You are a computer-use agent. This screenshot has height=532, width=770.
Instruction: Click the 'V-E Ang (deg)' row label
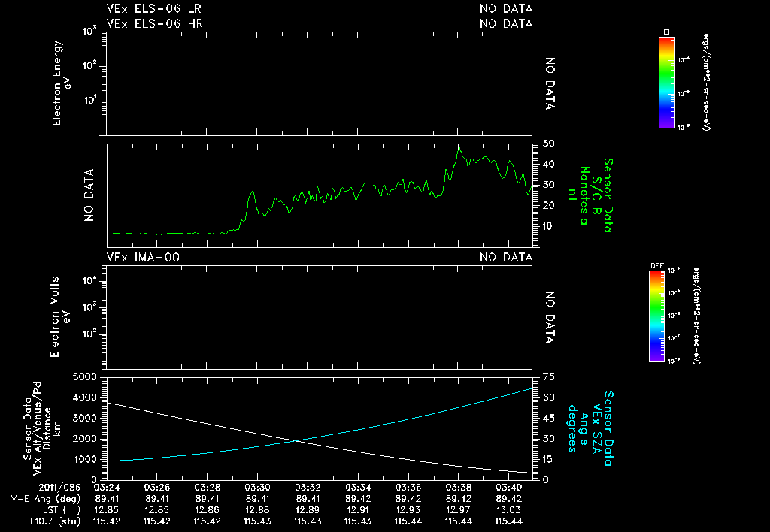[x=46, y=499]
